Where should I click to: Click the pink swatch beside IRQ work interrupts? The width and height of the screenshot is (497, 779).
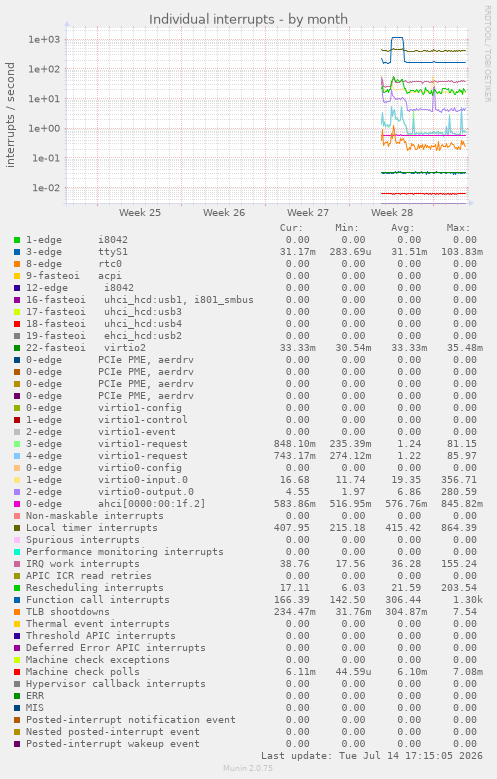coord(17,564)
